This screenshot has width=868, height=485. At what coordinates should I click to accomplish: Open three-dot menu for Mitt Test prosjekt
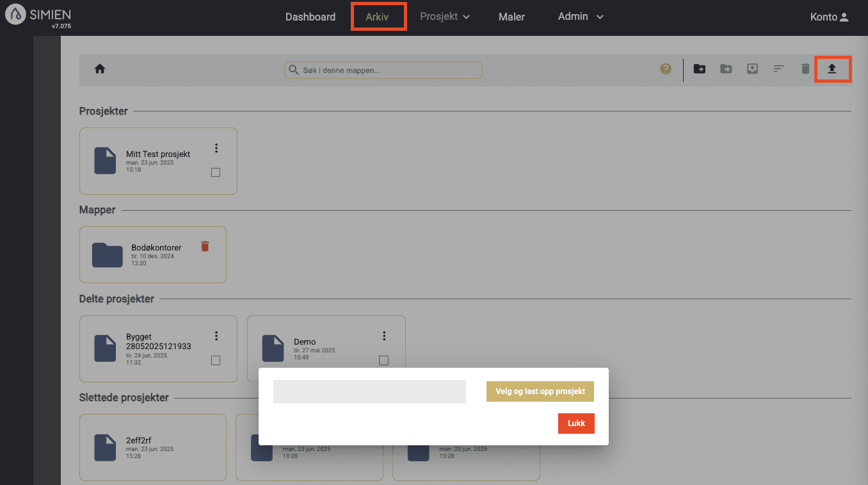point(216,148)
